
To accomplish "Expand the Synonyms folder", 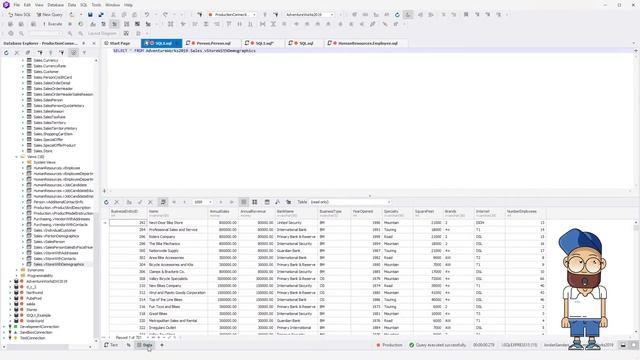I will (17, 270).
